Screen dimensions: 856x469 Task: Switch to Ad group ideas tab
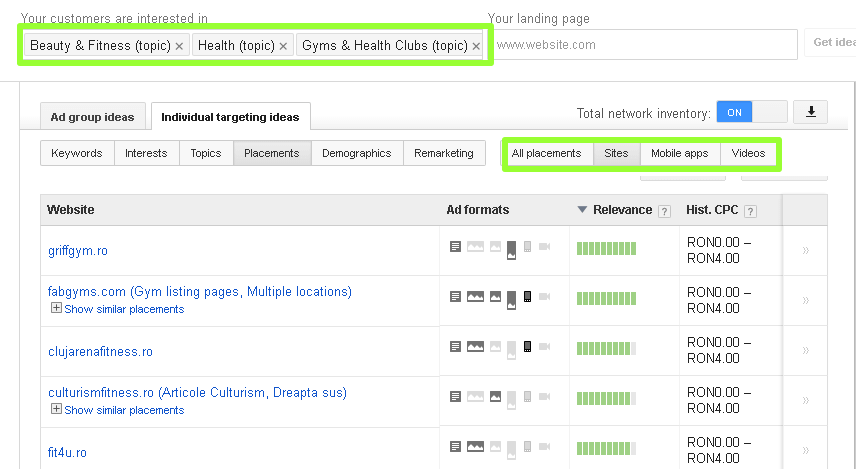point(92,116)
